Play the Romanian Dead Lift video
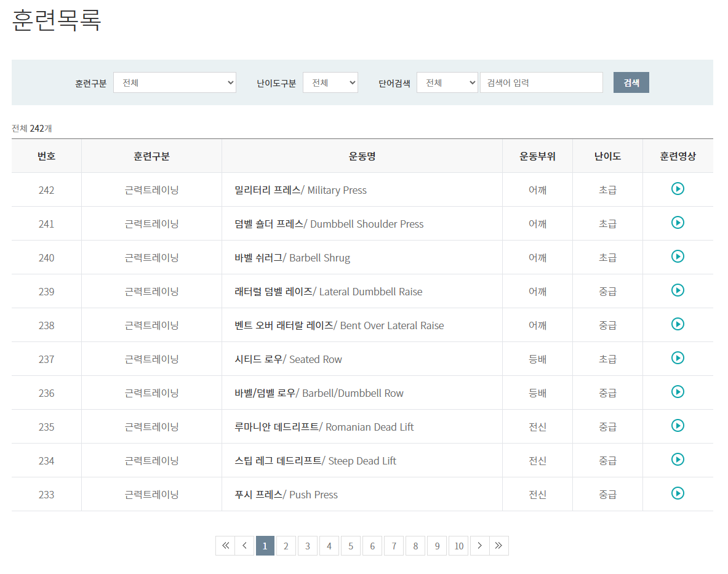Image resolution: width=728 pixels, height=574 pixels. [678, 426]
